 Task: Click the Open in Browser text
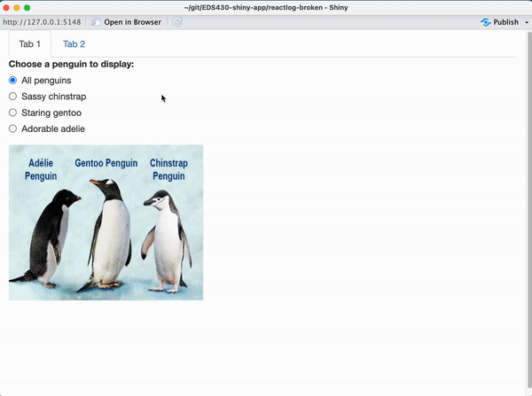coord(132,21)
